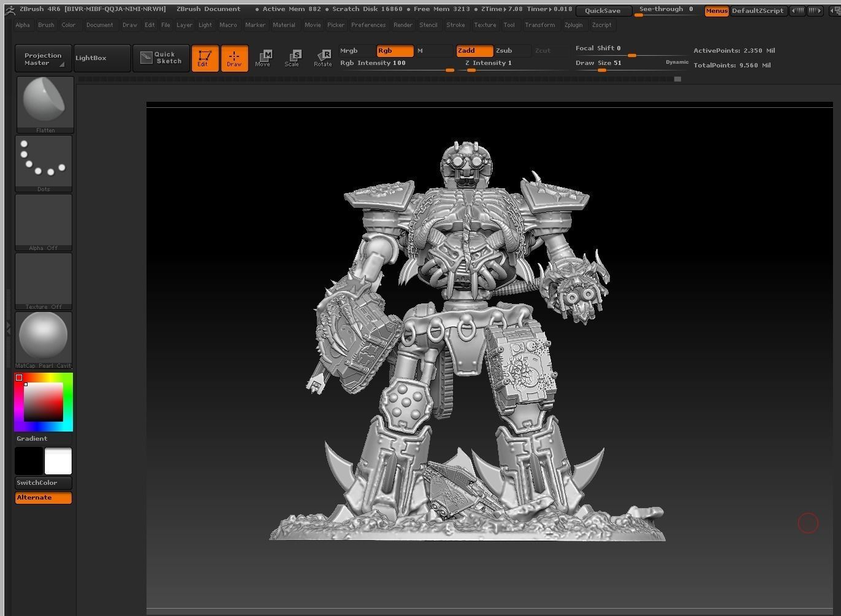Toggle the Alternate color button
Viewport: 841px width, 616px height.
44,498
